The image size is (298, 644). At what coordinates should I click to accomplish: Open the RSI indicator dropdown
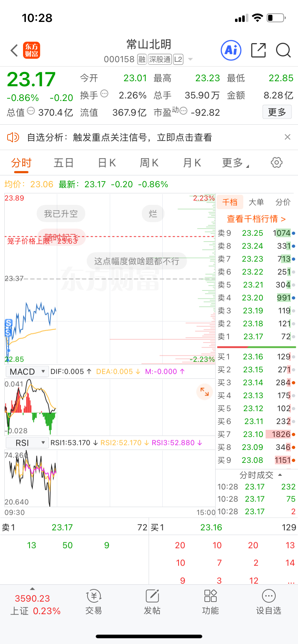point(27,443)
